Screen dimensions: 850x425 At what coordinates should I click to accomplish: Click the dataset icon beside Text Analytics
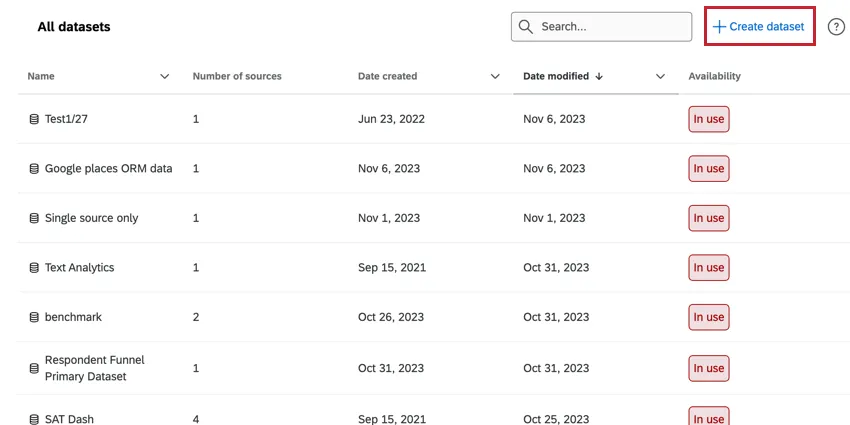click(x=34, y=268)
